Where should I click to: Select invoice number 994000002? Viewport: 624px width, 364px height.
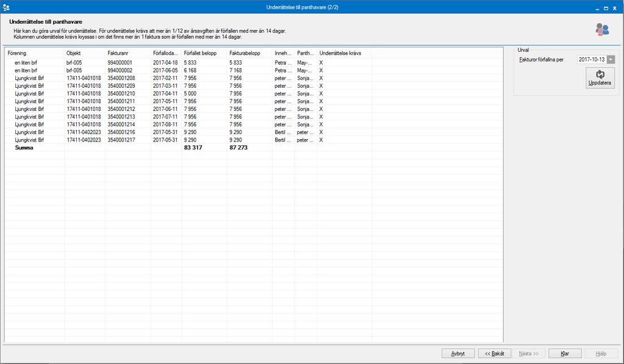[120, 70]
